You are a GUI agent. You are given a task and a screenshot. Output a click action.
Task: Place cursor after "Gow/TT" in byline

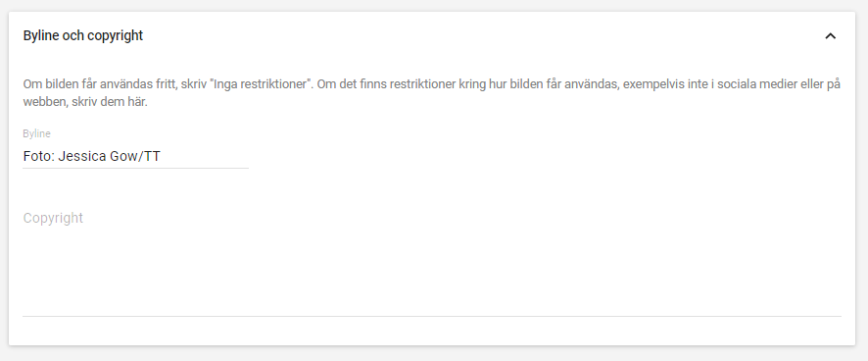(x=160, y=156)
